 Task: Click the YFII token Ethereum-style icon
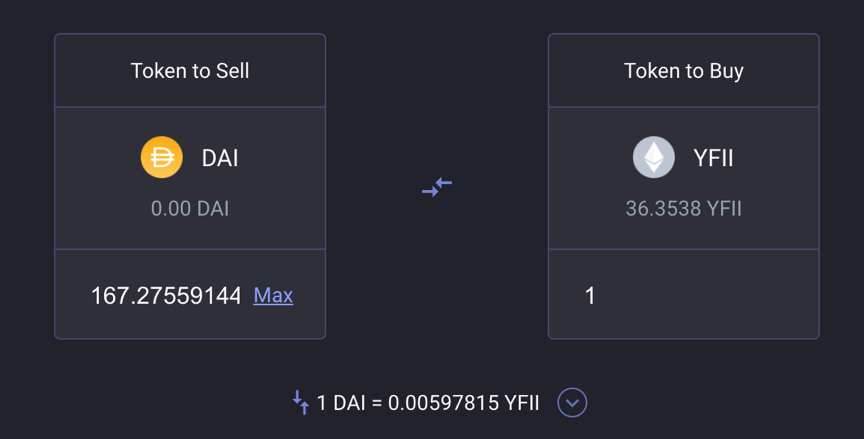654,158
